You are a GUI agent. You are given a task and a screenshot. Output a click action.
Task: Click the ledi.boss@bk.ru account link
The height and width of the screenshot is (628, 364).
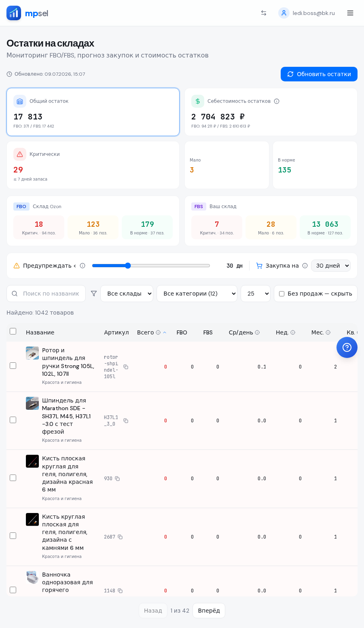(314, 13)
